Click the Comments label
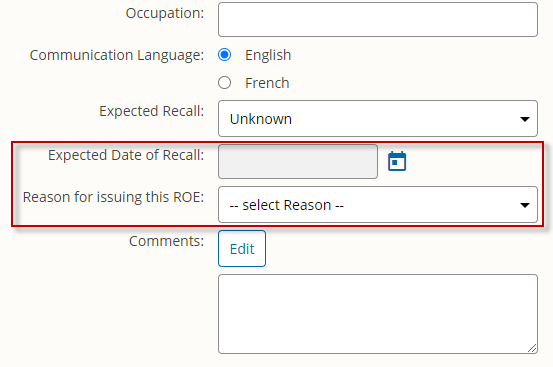This screenshot has width=553, height=367. coord(166,241)
